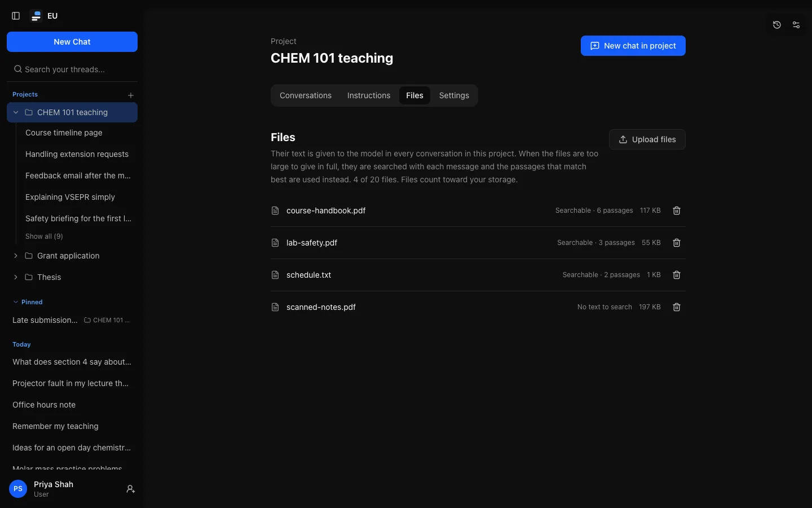Screen dimensions: 812x508
Task: Show all 9 project conversations
Action: point(44,237)
